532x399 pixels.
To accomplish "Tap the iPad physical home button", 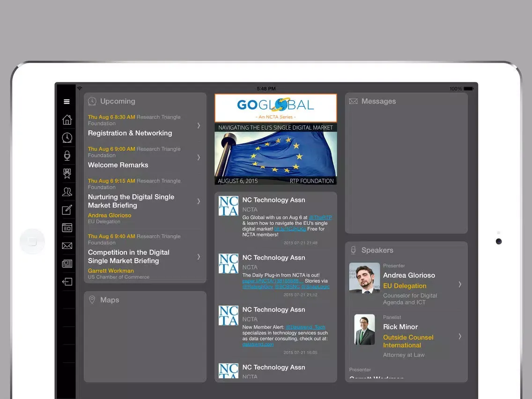I will 33,241.
